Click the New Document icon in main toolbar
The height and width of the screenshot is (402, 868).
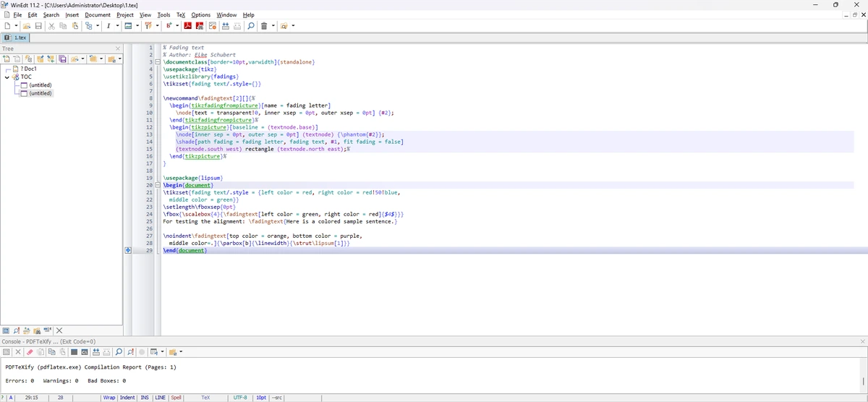[x=7, y=26]
